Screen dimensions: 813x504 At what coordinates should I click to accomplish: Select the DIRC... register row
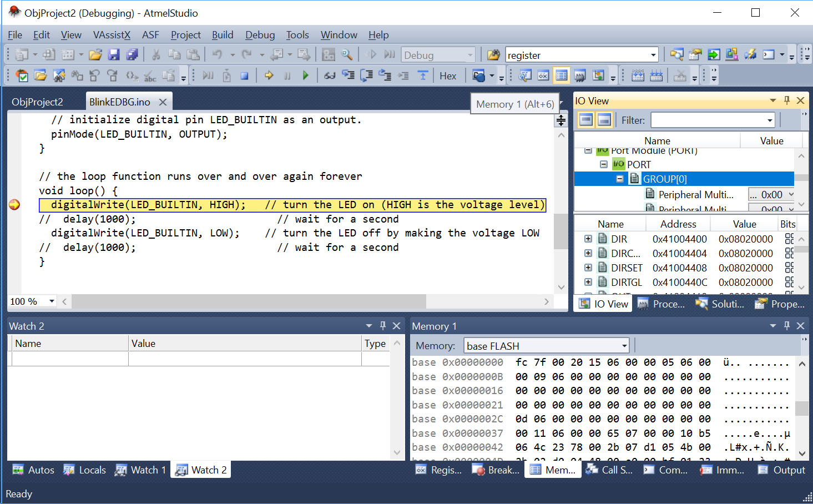685,253
